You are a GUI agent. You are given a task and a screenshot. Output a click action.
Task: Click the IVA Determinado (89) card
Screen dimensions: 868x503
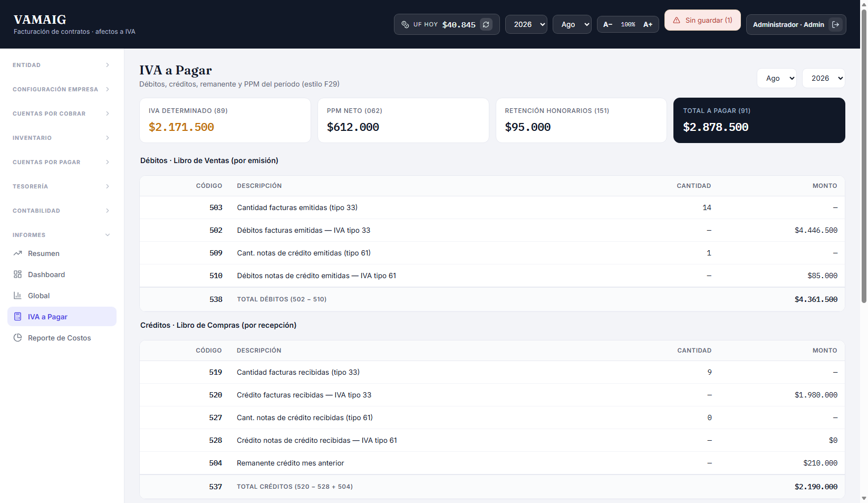pyautogui.click(x=225, y=120)
